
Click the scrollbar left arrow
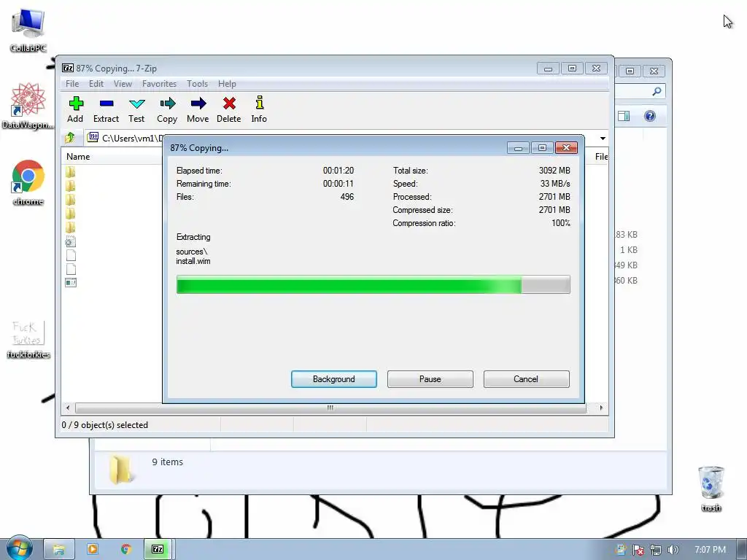click(x=68, y=408)
